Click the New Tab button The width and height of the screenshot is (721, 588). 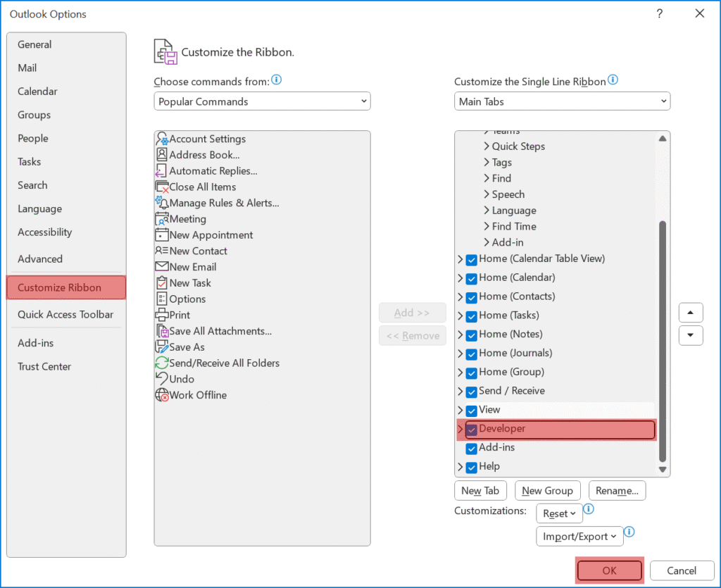480,491
